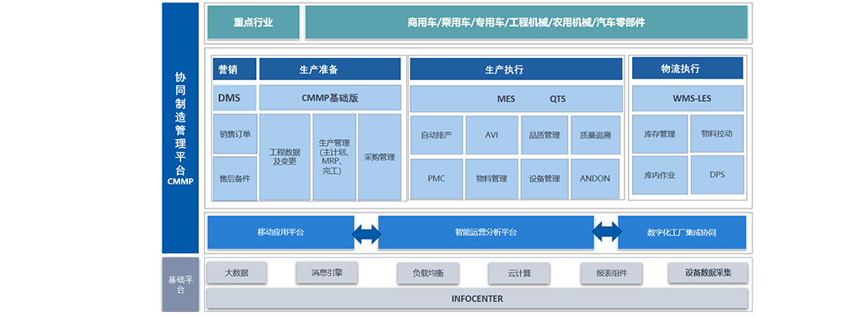Click the DPS logistics tile

717,175
